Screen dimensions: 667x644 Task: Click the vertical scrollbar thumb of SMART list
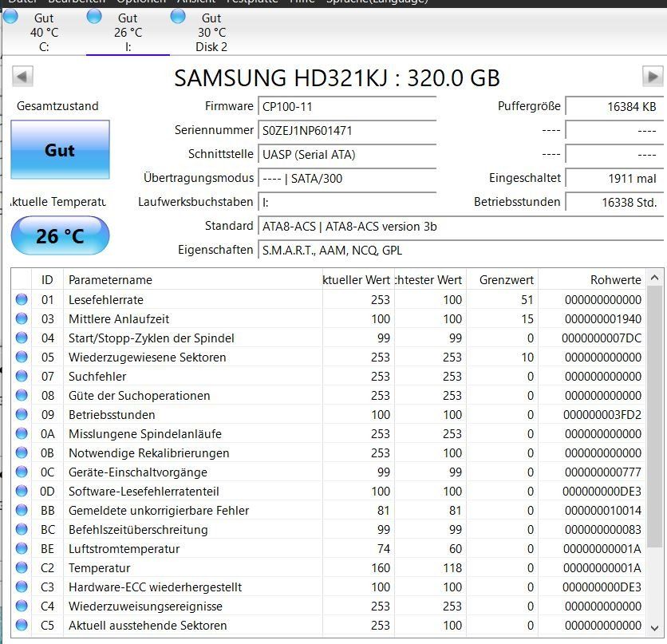655,417
